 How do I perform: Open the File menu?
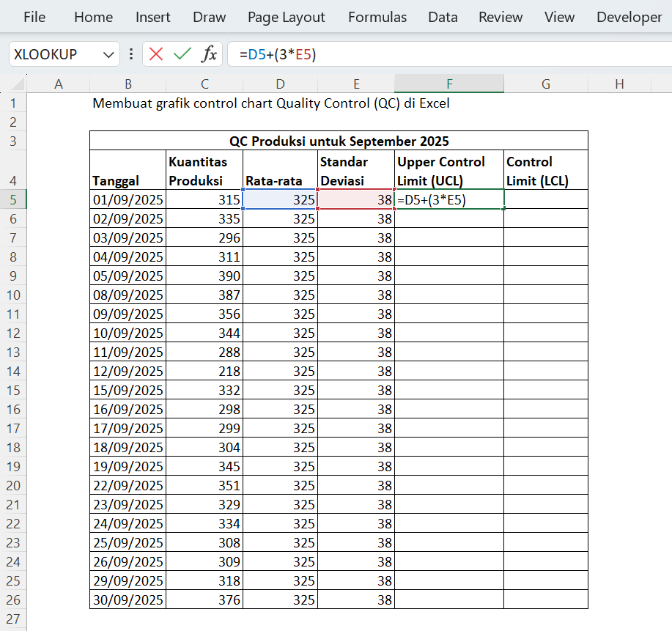click(x=34, y=17)
